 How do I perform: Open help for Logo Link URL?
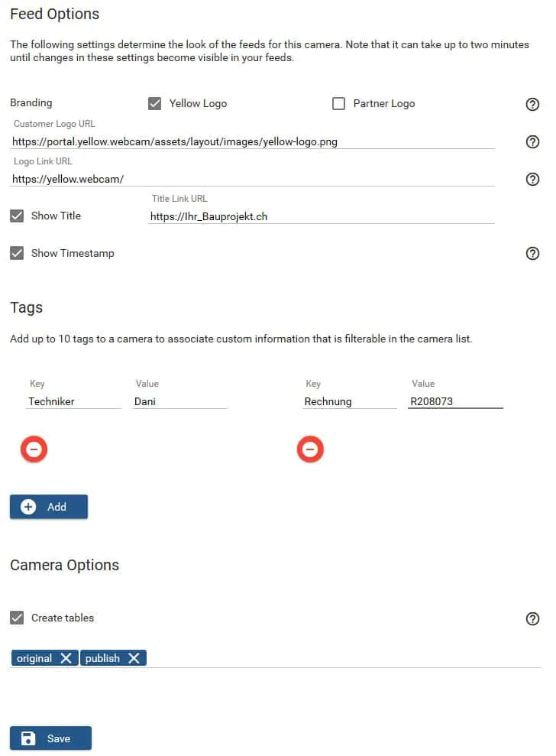pos(533,179)
